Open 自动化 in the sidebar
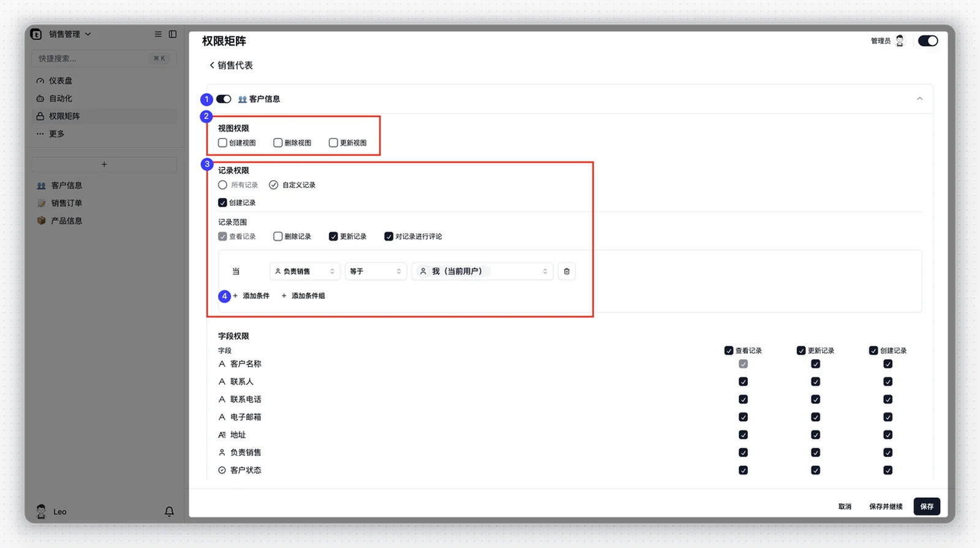This screenshot has width=980, height=548. click(x=104, y=99)
